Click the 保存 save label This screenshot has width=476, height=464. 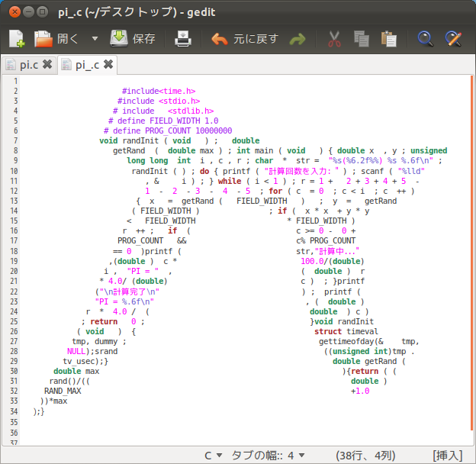click(144, 39)
